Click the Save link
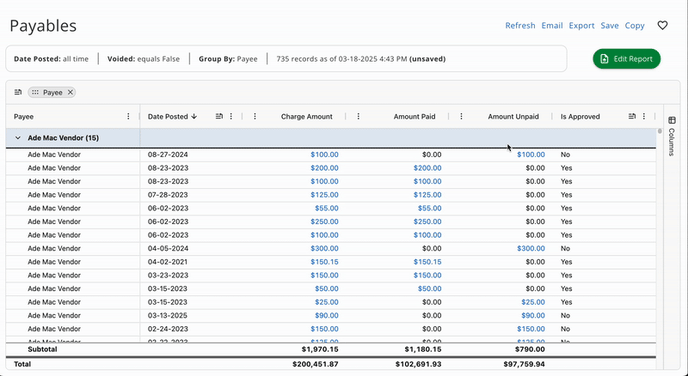This screenshot has height=376, width=688. (609, 25)
